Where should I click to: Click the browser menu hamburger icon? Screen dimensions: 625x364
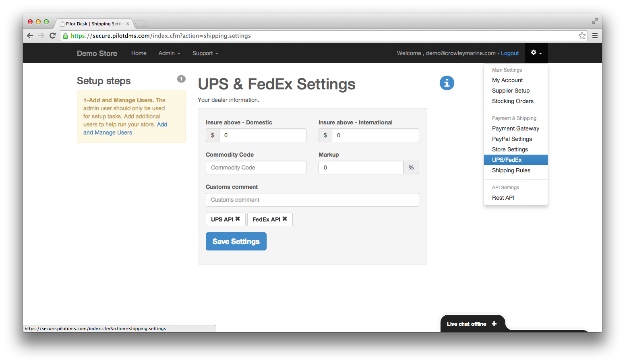(595, 35)
